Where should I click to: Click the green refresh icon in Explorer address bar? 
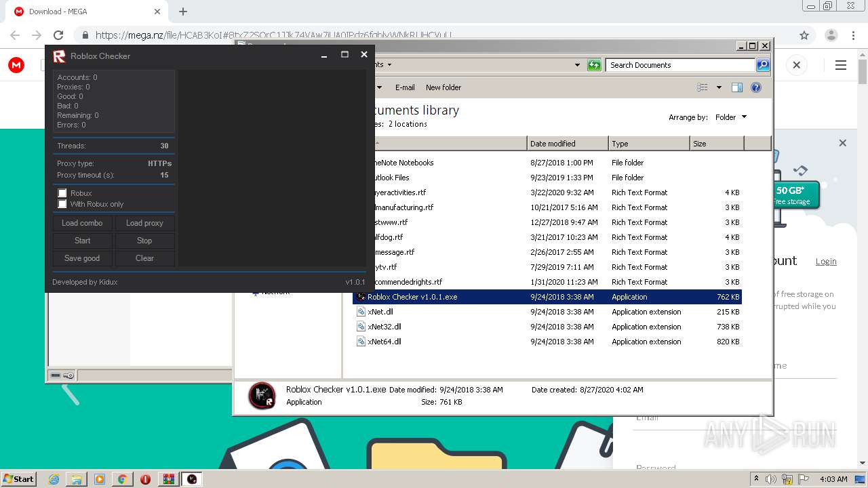pyautogui.click(x=594, y=65)
